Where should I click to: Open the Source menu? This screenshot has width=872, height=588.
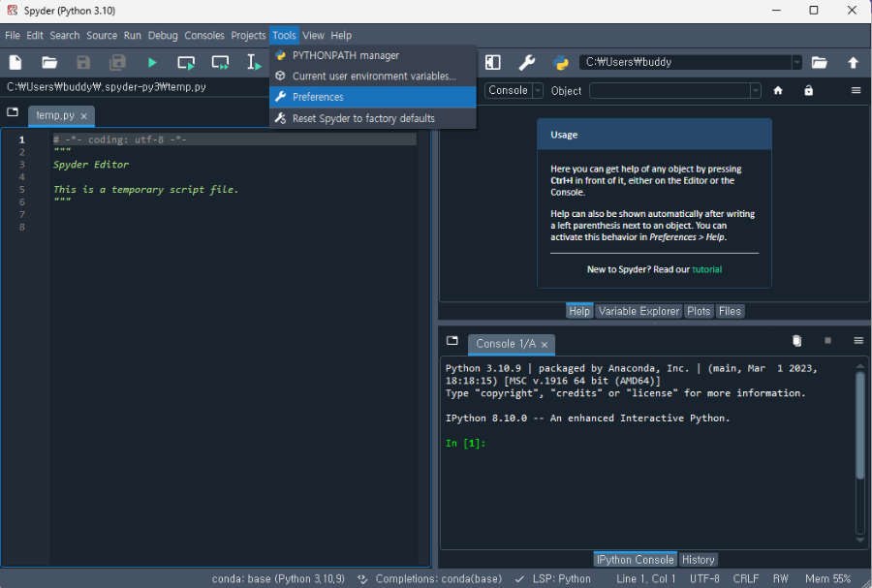102,36
